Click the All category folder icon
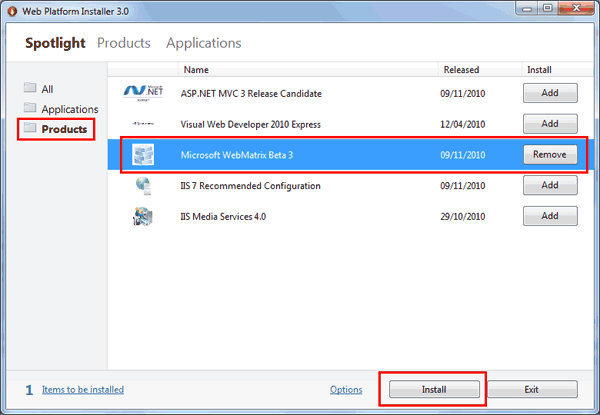The width and height of the screenshot is (600, 415). coord(30,88)
